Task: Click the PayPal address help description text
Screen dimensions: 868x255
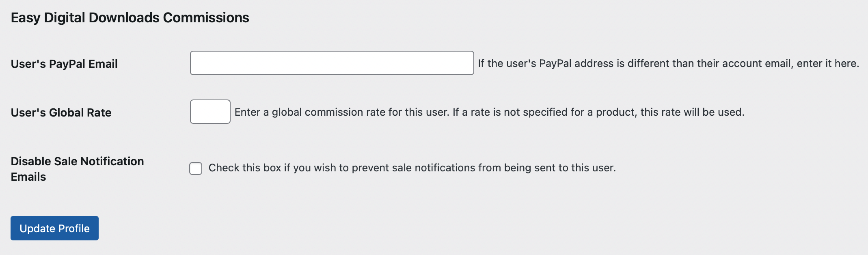Action: 668,63
